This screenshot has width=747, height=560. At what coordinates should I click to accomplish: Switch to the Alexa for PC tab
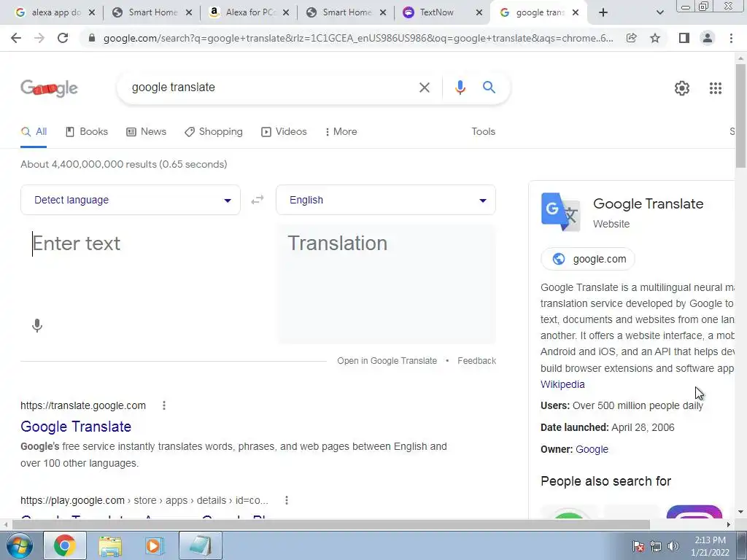(x=249, y=13)
